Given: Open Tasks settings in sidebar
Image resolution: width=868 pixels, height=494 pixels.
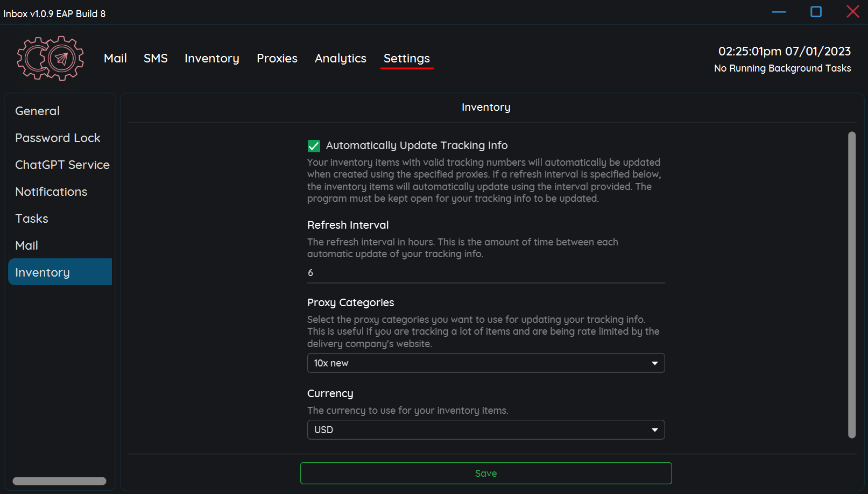Looking at the screenshot, I should pos(32,218).
